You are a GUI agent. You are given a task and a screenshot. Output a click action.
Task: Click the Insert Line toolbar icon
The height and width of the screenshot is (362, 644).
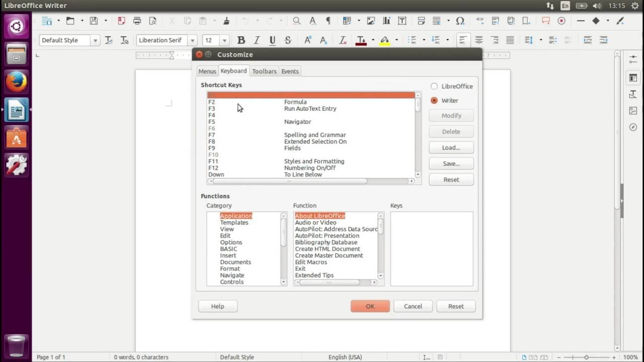click(581, 21)
